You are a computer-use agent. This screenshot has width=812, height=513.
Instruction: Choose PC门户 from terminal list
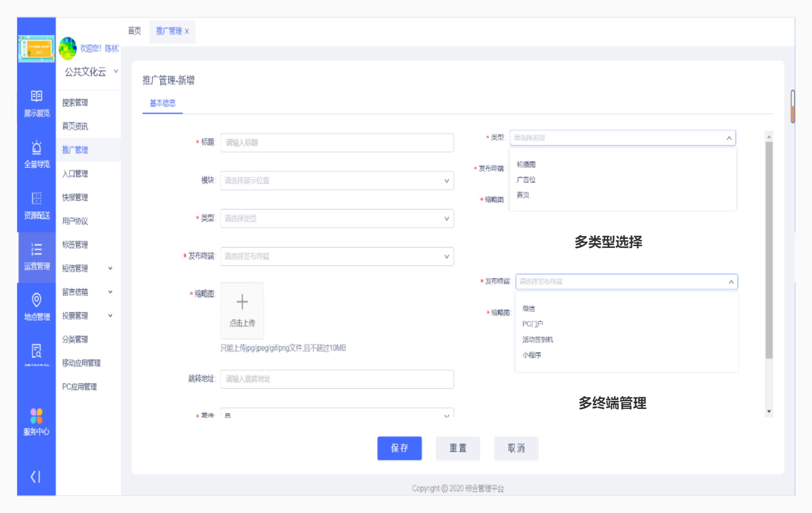tap(533, 324)
